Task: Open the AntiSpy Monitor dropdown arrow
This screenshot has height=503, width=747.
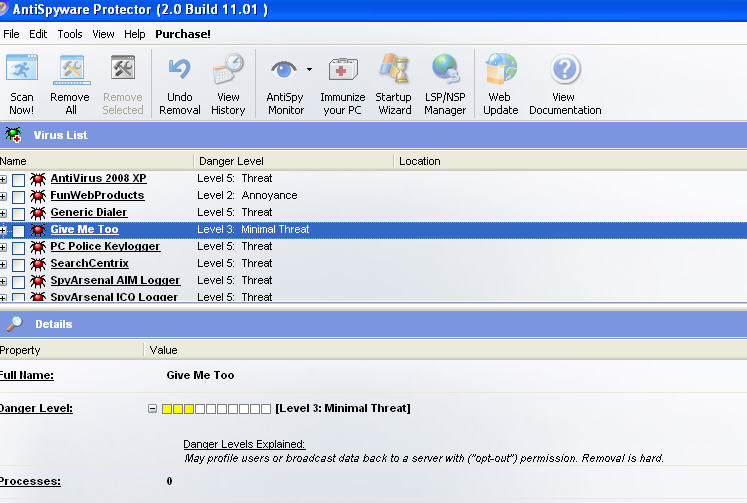Action: click(309, 70)
